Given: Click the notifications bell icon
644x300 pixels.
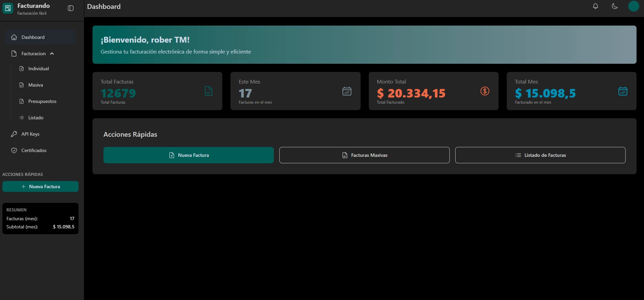Looking at the screenshot, I should pyautogui.click(x=596, y=6).
